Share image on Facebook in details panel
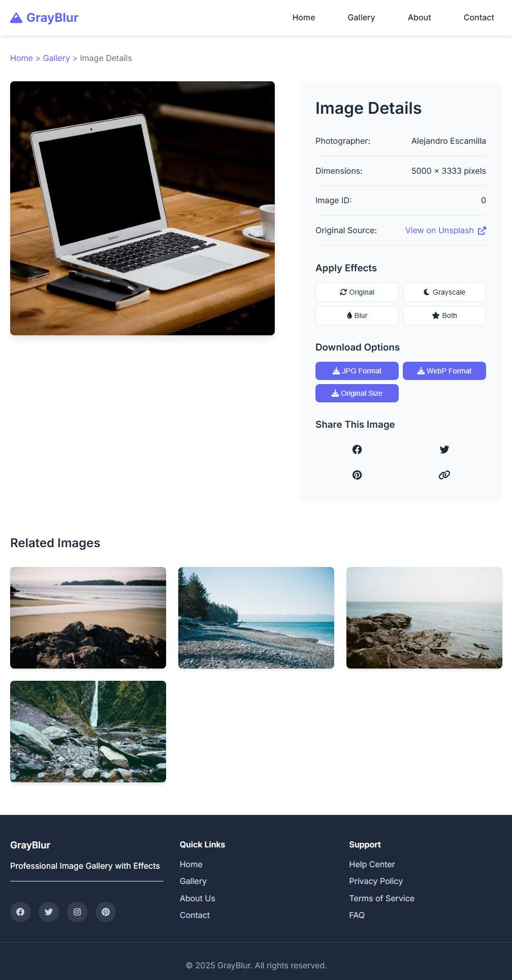 (x=357, y=450)
